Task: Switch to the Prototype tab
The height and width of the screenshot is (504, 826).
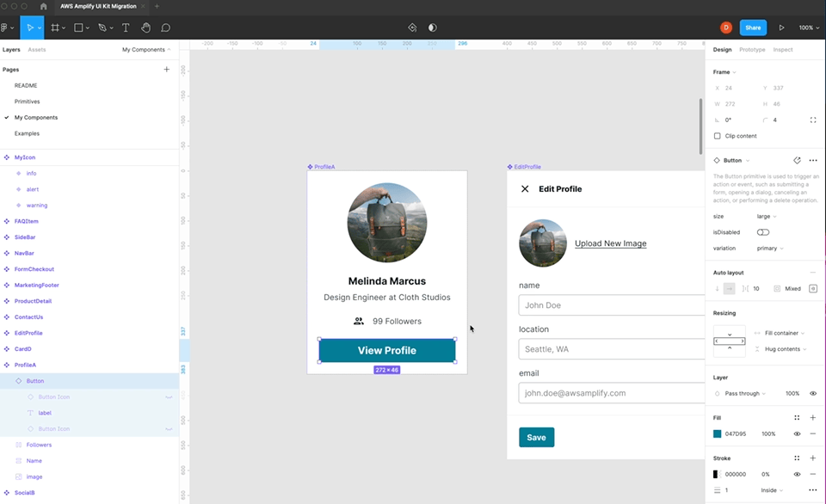Action: point(755,50)
